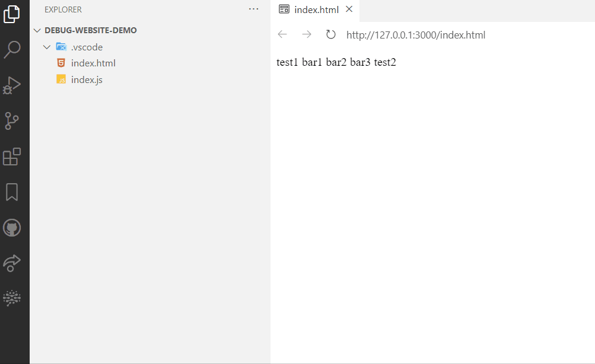Open the Extensions view icon
595x364 pixels.
click(12, 157)
